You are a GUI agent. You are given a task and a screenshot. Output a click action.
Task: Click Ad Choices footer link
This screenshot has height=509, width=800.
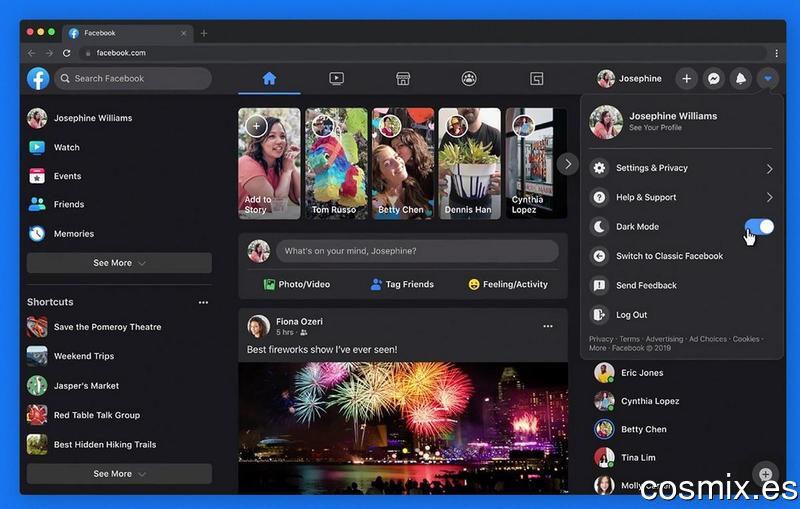pyautogui.click(x=708, y=339)
